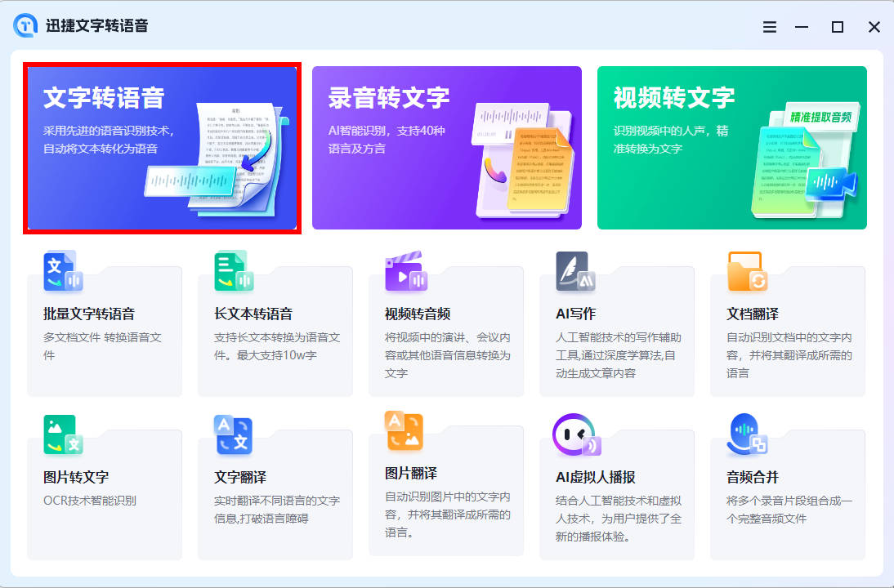Click the AI写作 feather icon

(x=576, y=272)
